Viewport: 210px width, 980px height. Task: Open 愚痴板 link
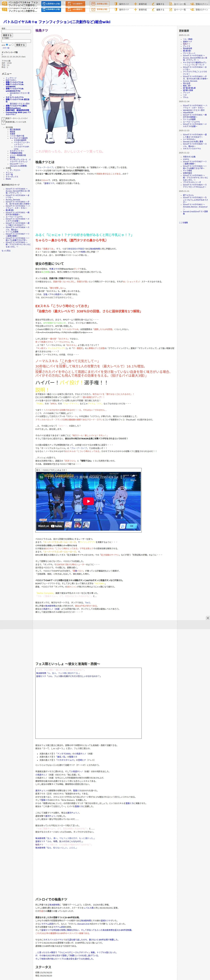13,157
